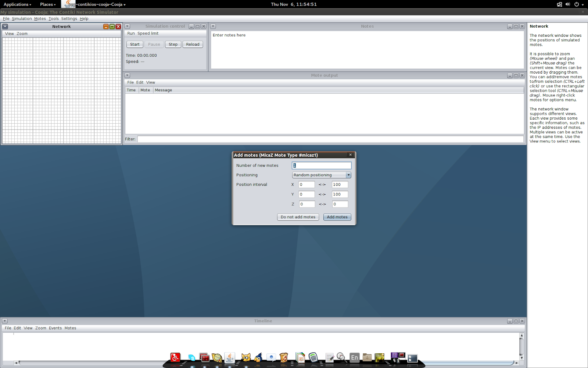Open the Applications menu in top bar
The width and height of the screenshot is (588, 368).
[x=17, y=4]
